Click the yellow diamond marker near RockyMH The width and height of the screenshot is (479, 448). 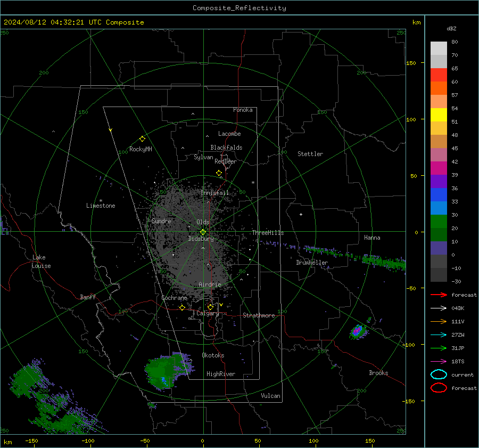tap(142, 139)
